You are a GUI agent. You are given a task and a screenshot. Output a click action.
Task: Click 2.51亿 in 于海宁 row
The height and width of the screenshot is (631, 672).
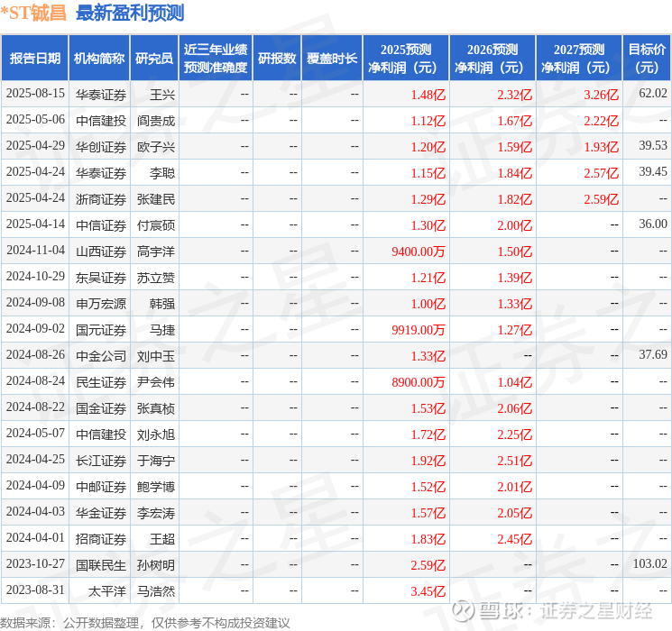pos(514,461)
